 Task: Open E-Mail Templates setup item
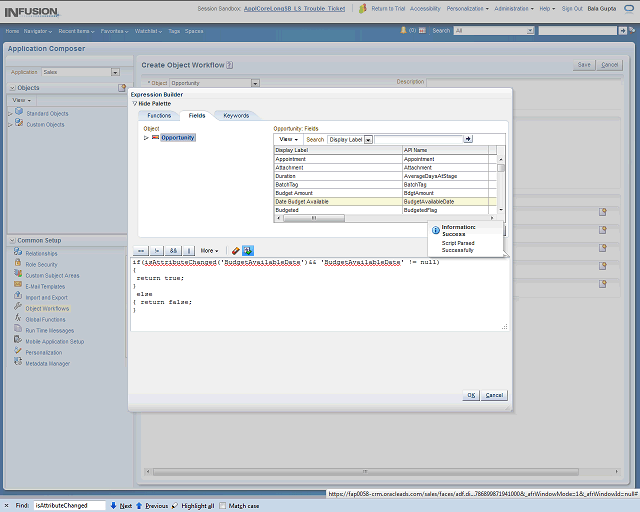[46, 286]
